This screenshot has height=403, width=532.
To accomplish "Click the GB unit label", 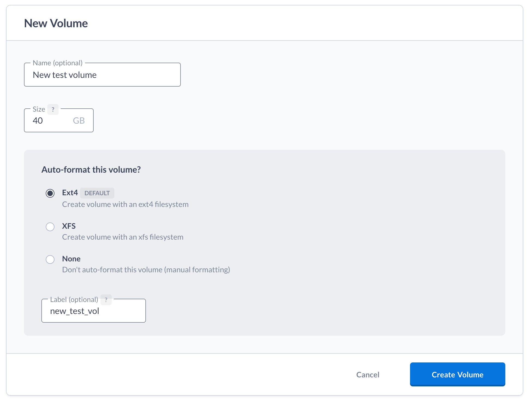I will 79,121.
